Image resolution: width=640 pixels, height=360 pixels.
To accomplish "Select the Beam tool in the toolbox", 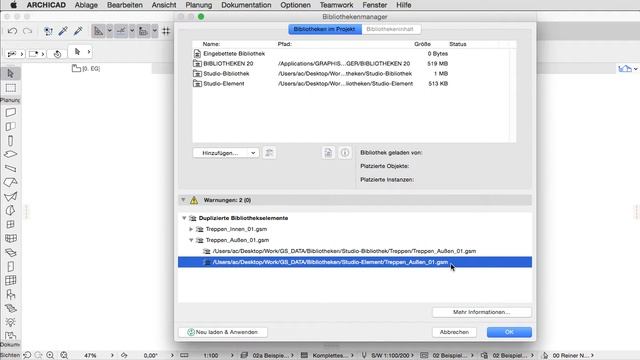I will tap(11, 168).
